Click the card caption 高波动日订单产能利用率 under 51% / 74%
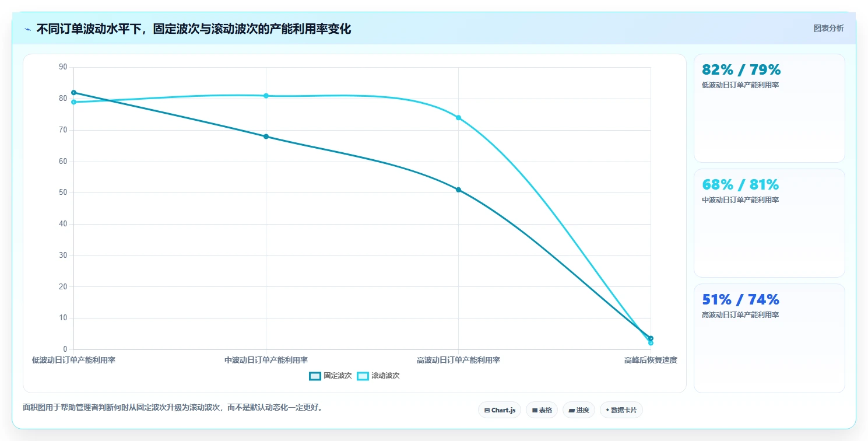 point(740,314)
